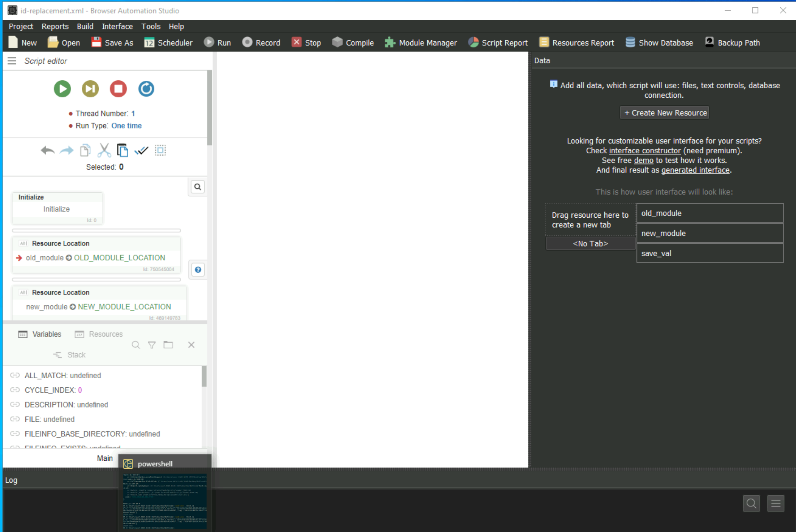
Task: Cut actions with the scissors icon
Action: [x=104, y=150]
